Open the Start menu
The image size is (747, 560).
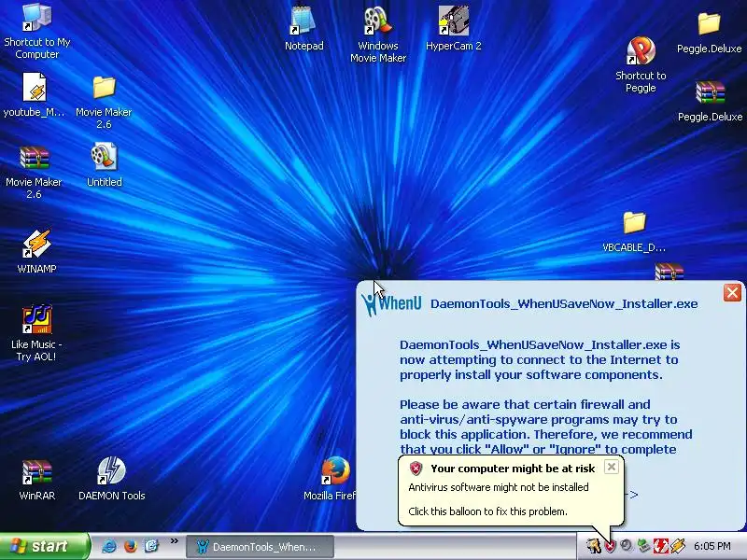(45, 546)
